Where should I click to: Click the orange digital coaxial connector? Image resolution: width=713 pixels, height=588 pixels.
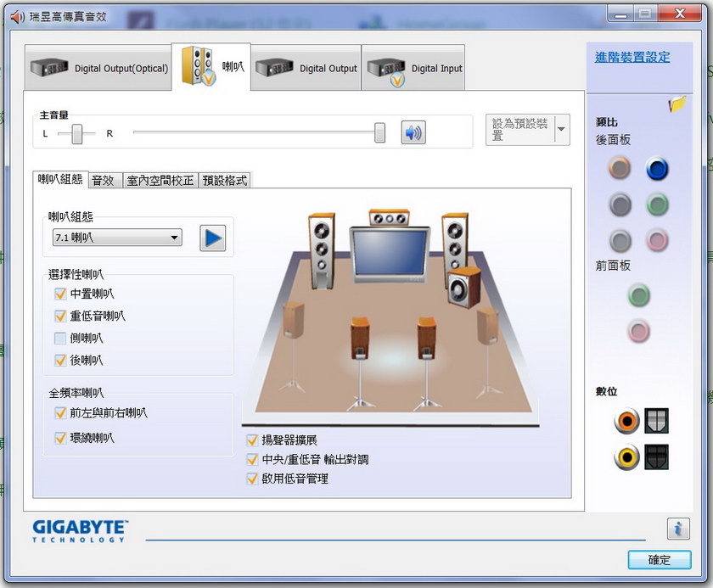click(626, 421)
